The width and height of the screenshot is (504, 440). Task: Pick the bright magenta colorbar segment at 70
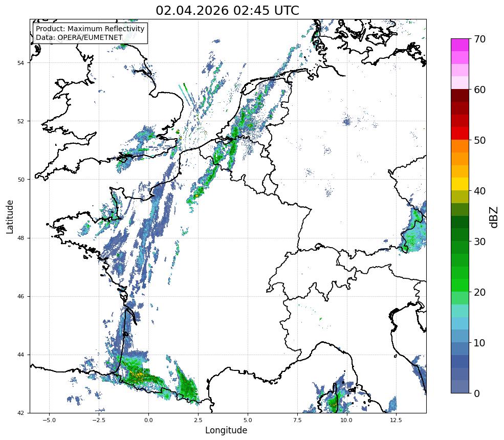click(460, 45)
